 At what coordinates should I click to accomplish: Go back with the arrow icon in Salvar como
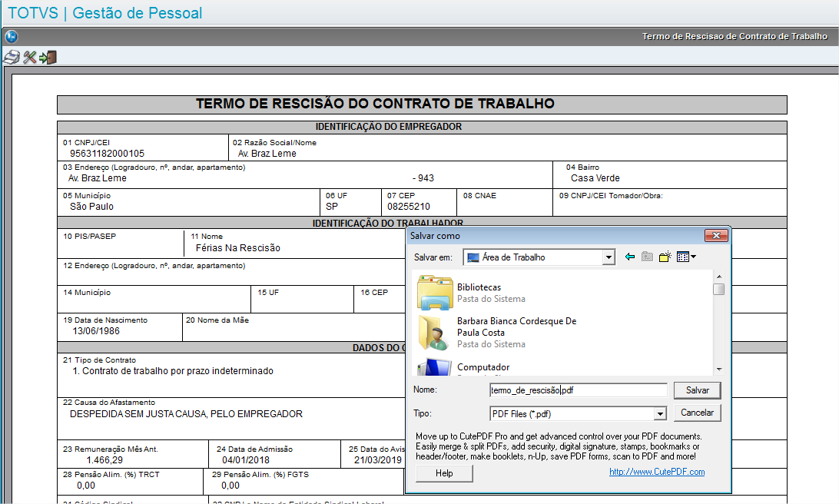pos(630,257)
